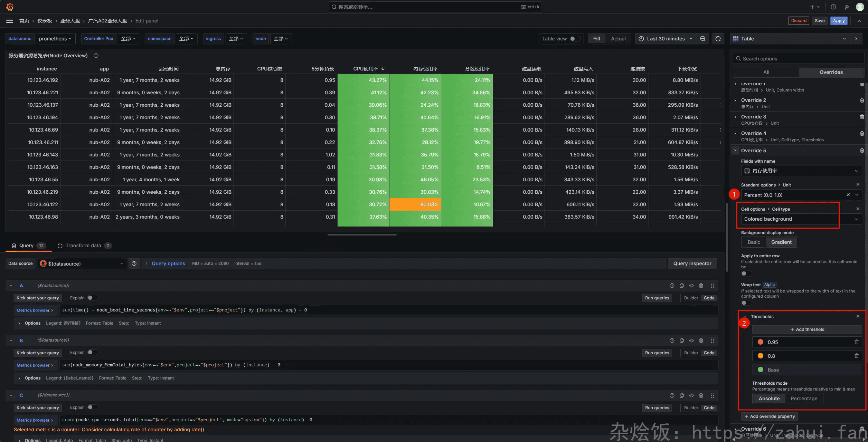868x442 pixels.
Task: Remove the 0.8 threshold
Action: 856,356
